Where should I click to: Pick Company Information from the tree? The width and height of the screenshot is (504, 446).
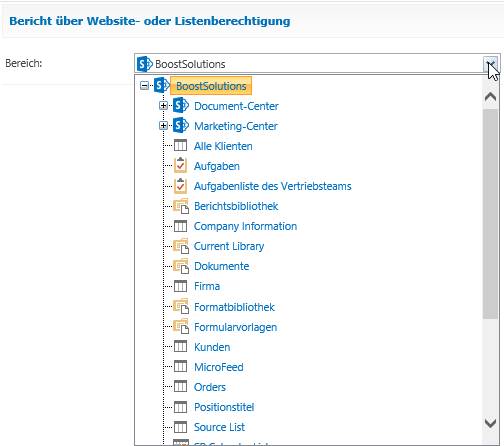coord(245,226)
